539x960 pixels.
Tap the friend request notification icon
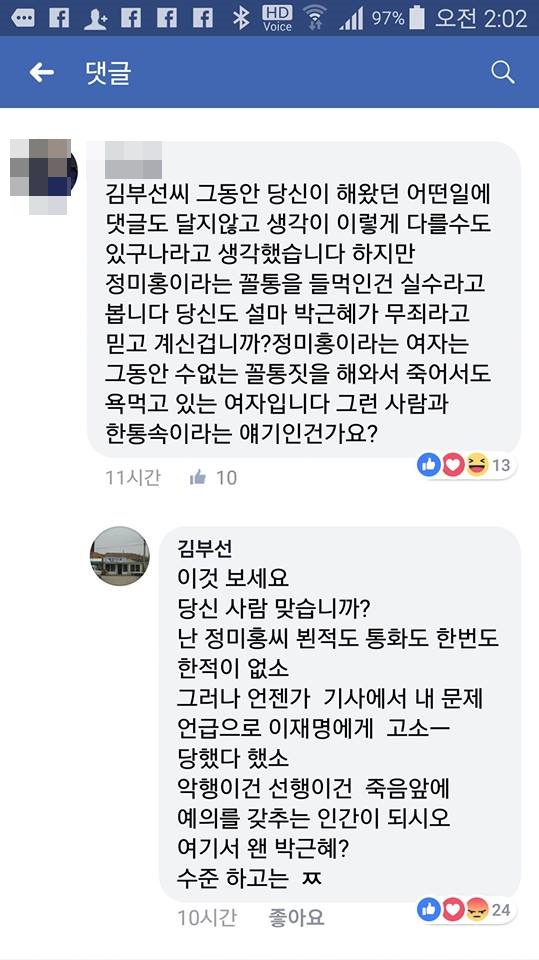tap(95, 18)
